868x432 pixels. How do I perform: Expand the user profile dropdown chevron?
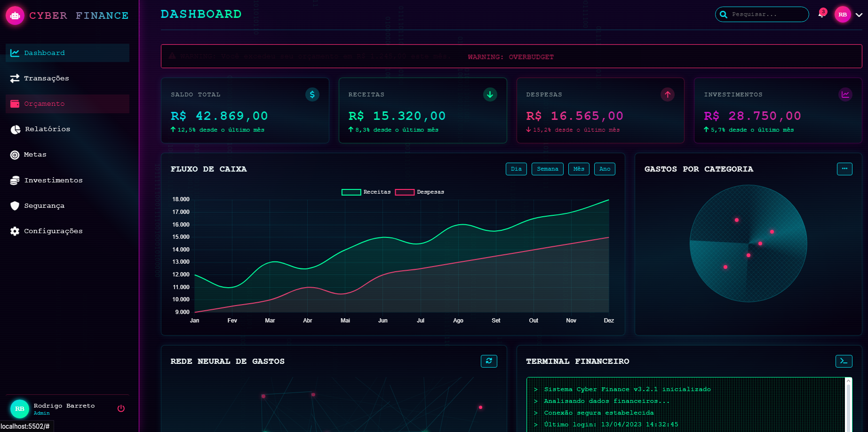(x=859, y=15)
